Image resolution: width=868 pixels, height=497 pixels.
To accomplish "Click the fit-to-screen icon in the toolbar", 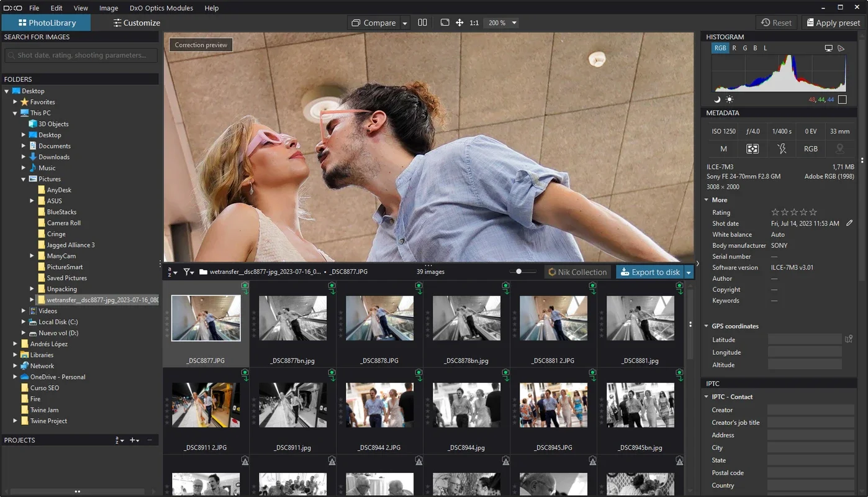I will 445,22.
